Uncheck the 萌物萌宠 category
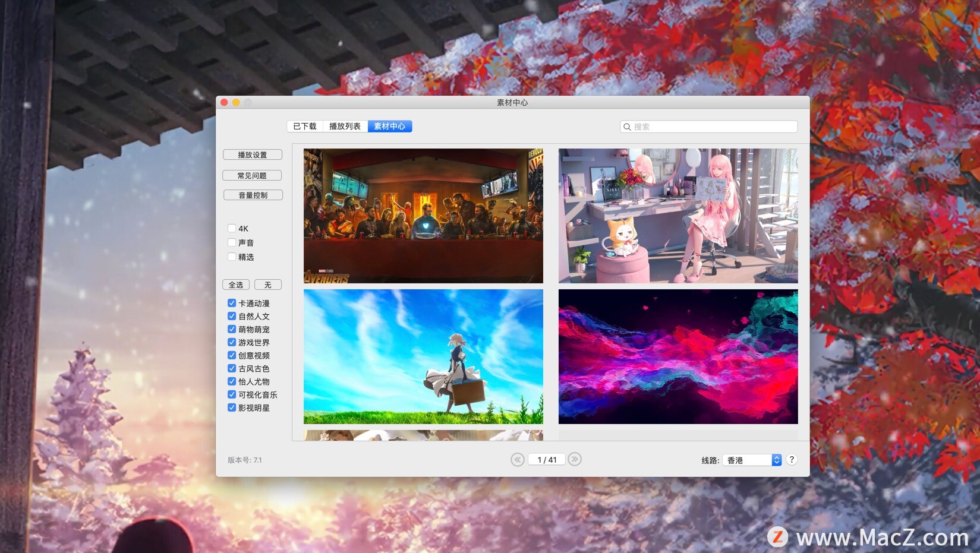 (232, 329)
